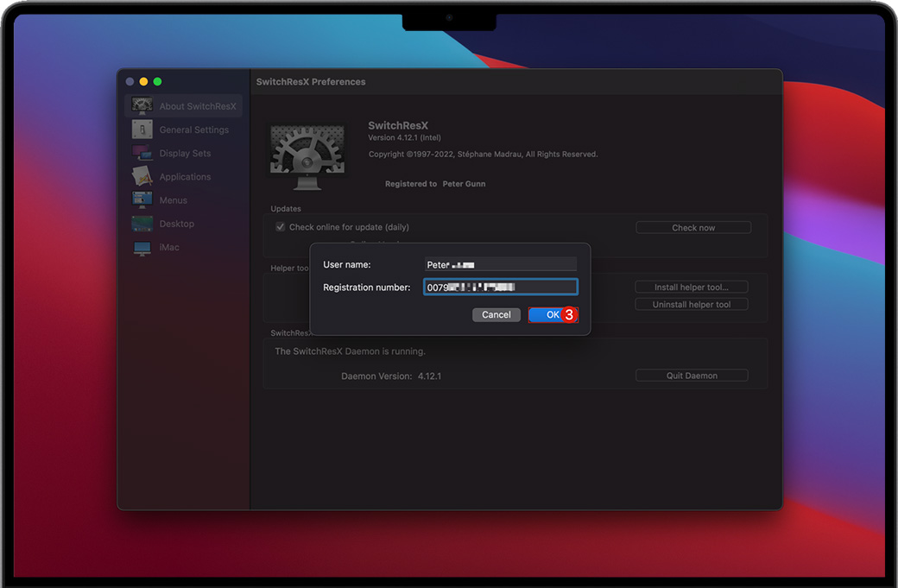
Task: Click the Daemon Version: 4.12.1 text
Action: tap(391, 376)
